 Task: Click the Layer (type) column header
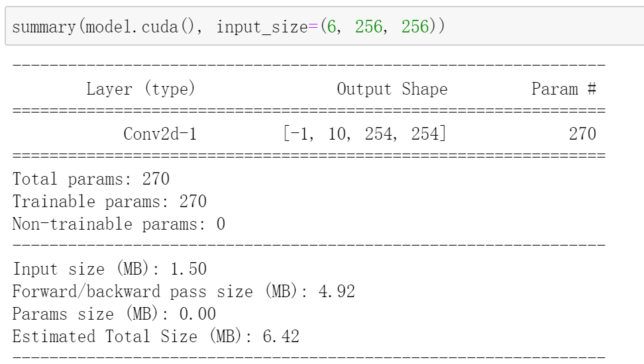140,89
